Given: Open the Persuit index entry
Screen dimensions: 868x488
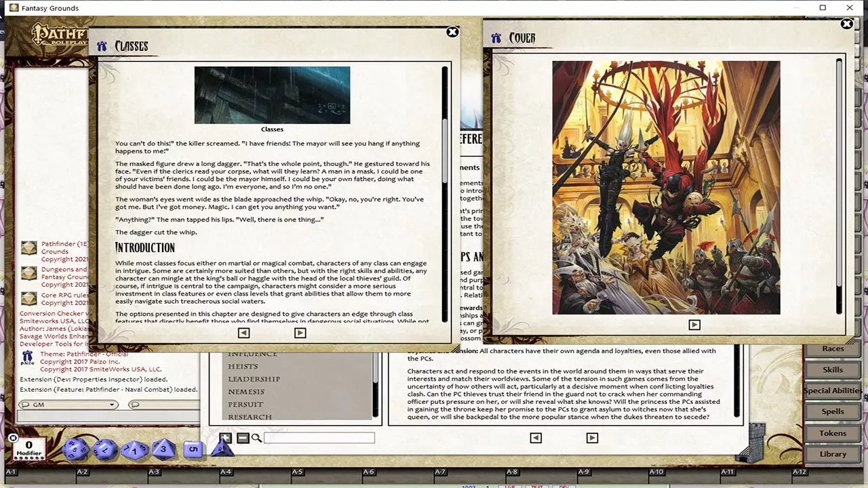Looking at the screenshot, I should 245,405.
